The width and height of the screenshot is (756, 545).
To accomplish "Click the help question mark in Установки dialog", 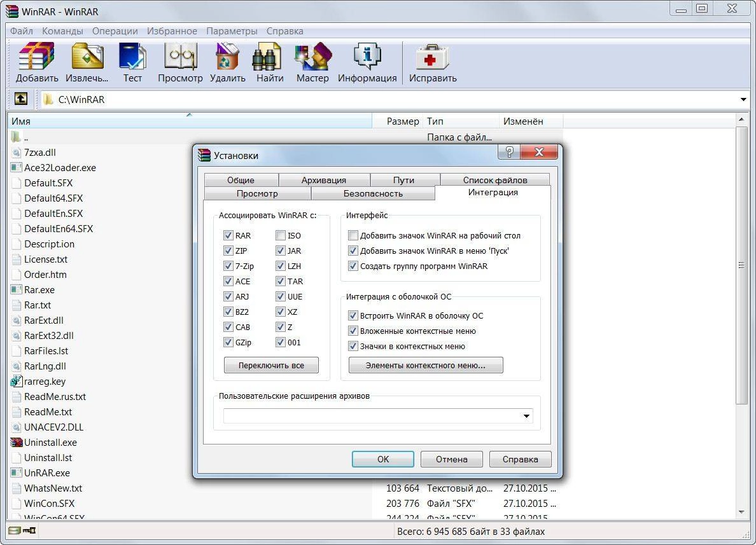I will click(509, 152).
